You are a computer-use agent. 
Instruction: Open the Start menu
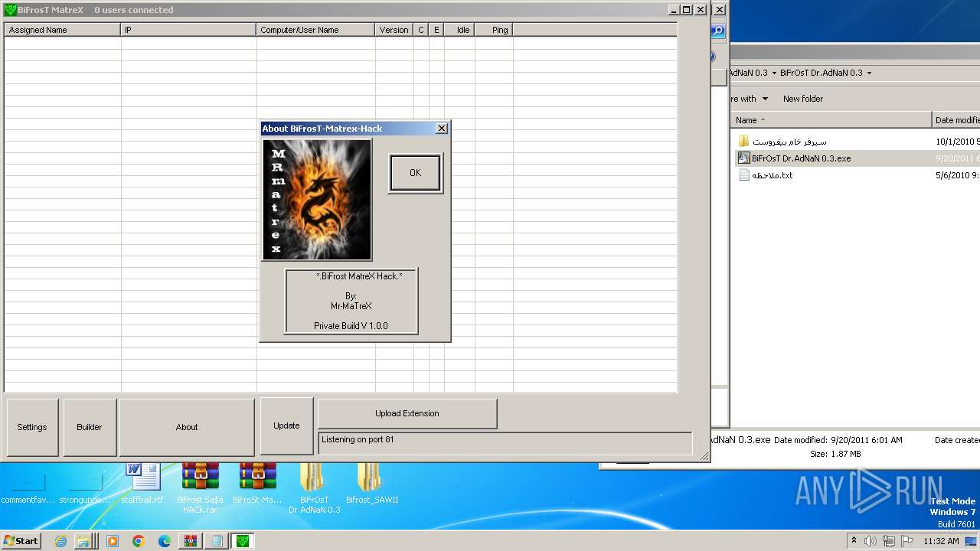tap(21, 541)
